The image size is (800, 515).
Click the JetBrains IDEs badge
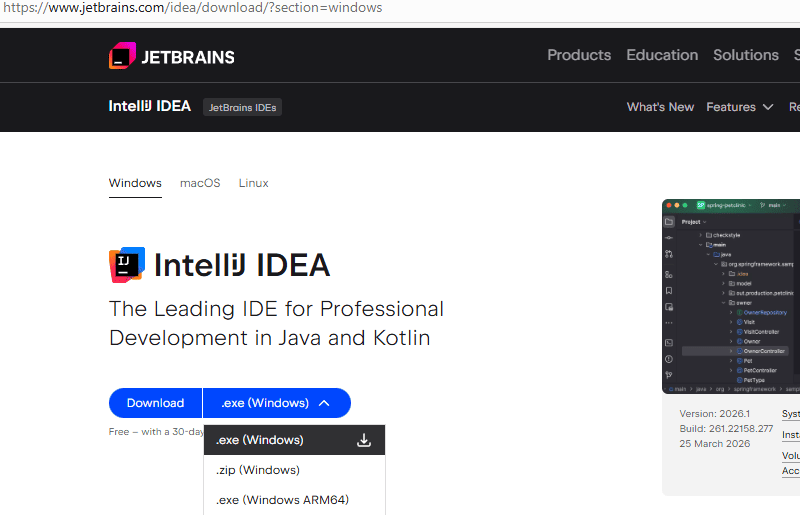(x=242, y=107)
